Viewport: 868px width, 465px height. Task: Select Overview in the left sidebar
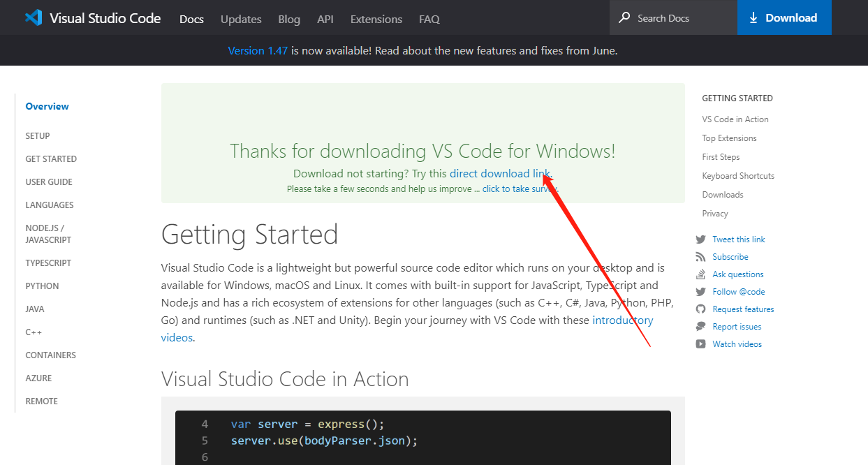[x=47, y=106]
